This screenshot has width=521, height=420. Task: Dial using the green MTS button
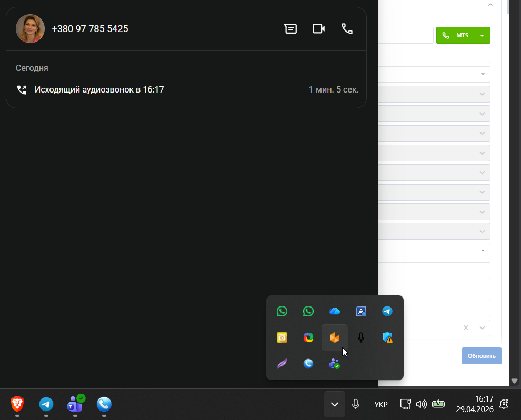click(x=455, y=35)
